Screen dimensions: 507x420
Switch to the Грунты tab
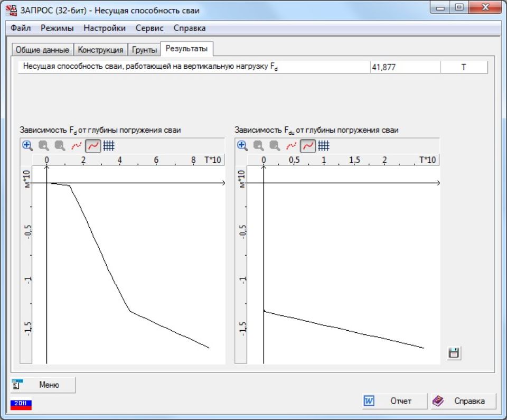point(145,50)
